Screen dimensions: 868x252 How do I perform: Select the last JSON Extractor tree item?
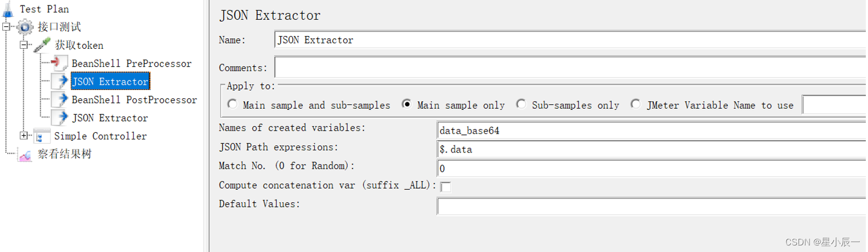(x=109, y=118)
